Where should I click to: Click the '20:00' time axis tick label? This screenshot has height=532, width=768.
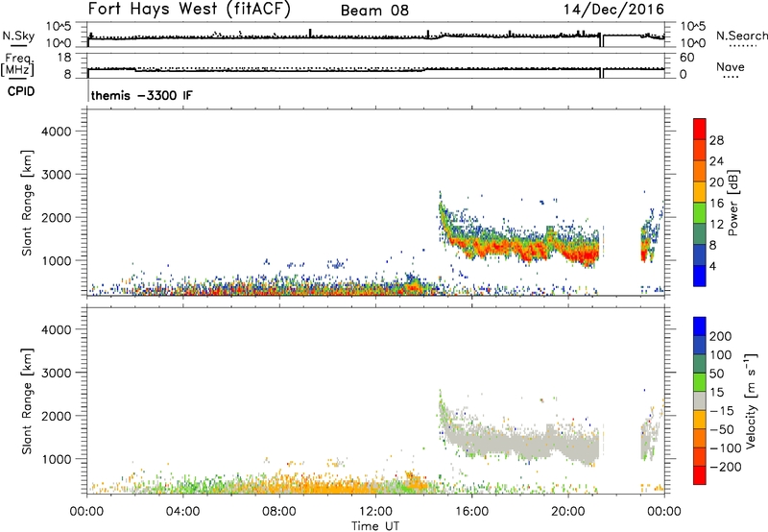[x=567, y=512]
